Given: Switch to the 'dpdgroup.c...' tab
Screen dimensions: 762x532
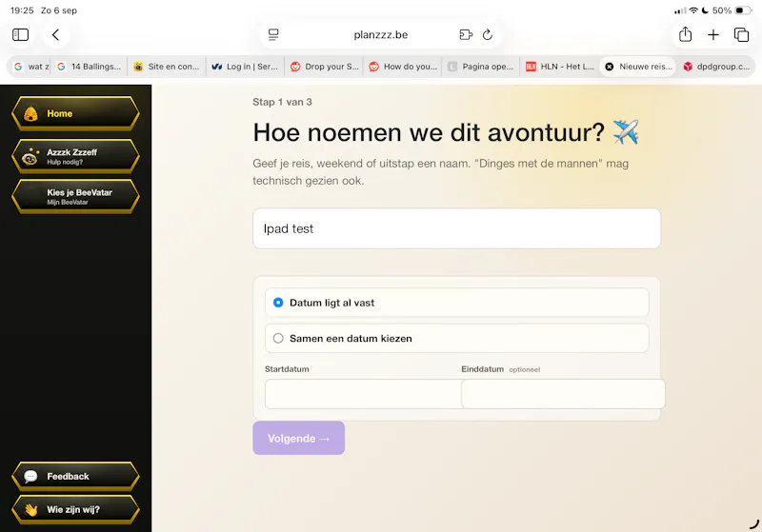Looking at the screenshot, I should 716,67.
